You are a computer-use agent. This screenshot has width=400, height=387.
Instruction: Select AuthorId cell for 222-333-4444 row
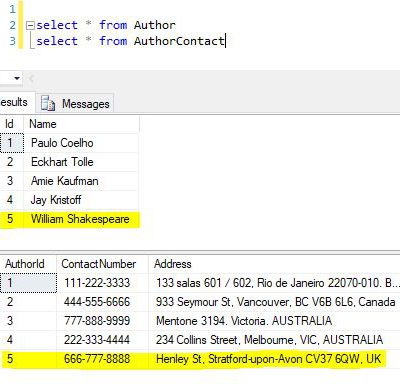point(28,340)
